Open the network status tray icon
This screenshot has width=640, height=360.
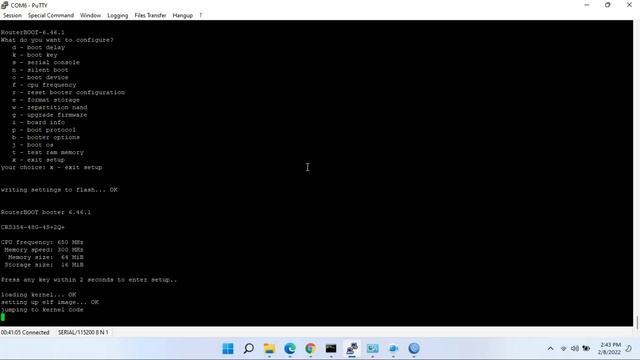(x=564, y=349)
